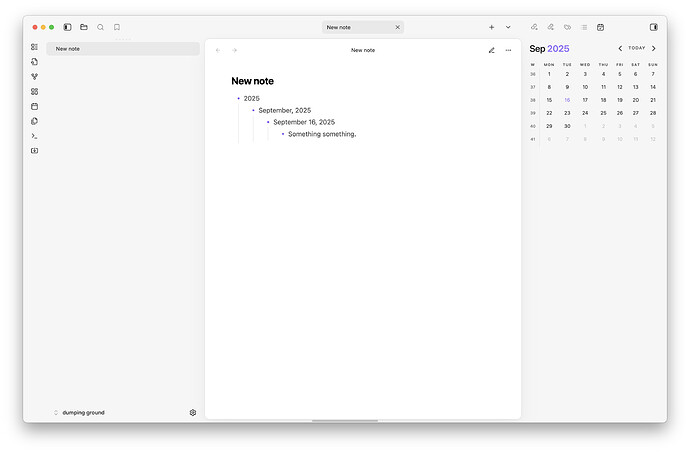
Task: Click the ribbon four-squares canvas icon
Action: tap(34, 92)
